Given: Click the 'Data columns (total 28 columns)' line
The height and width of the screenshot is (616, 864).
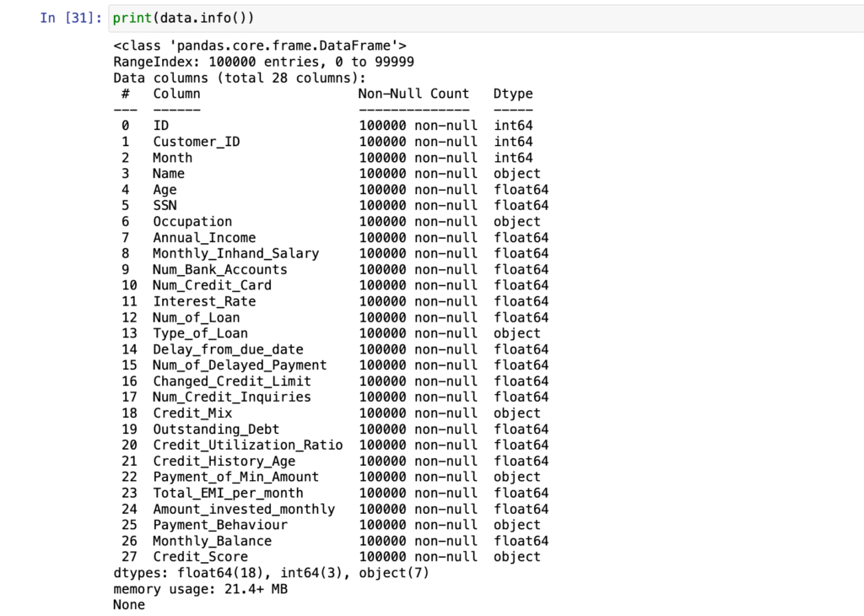Looking at the screenshot, I should (x=239, y=78).
